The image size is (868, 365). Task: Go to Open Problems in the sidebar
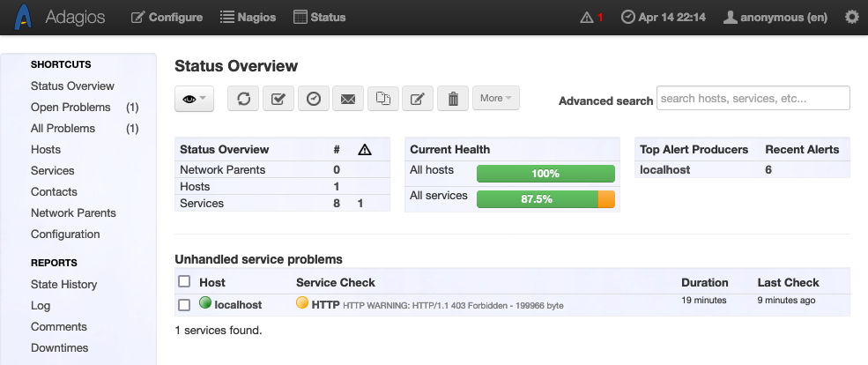point(70,108)
